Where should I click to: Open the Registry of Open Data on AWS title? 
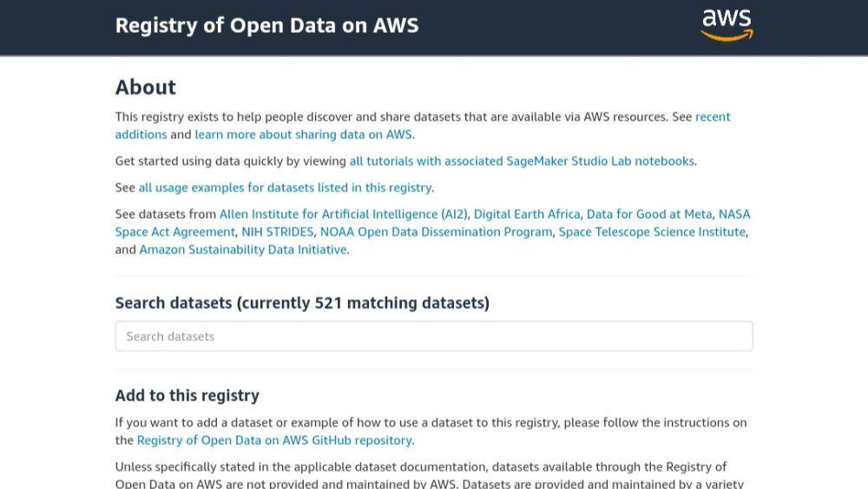coord(266,25)
